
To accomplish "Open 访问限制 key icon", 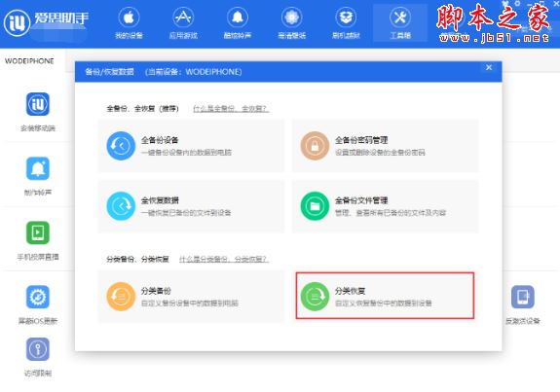I will (38, 349).
